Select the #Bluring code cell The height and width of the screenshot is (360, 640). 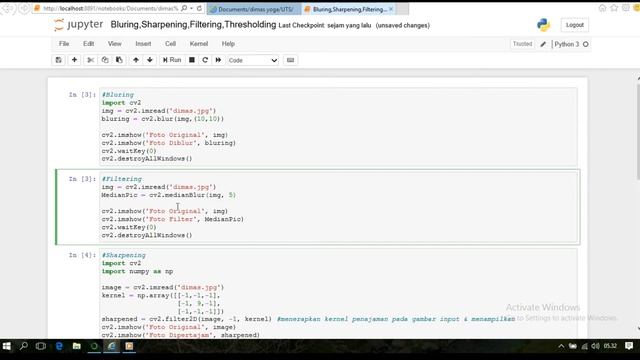pos(338,127)
